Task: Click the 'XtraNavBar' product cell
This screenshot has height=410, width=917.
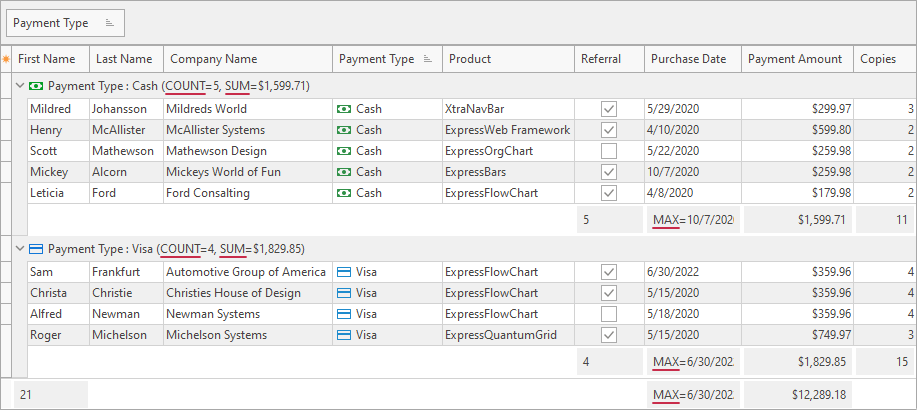Action: (508, 109)
